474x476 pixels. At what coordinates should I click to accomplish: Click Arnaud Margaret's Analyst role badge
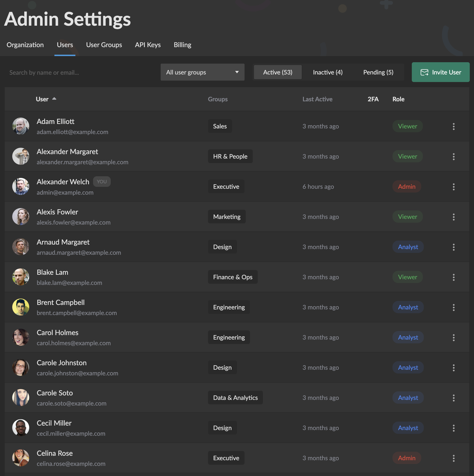tap(408, 247)
